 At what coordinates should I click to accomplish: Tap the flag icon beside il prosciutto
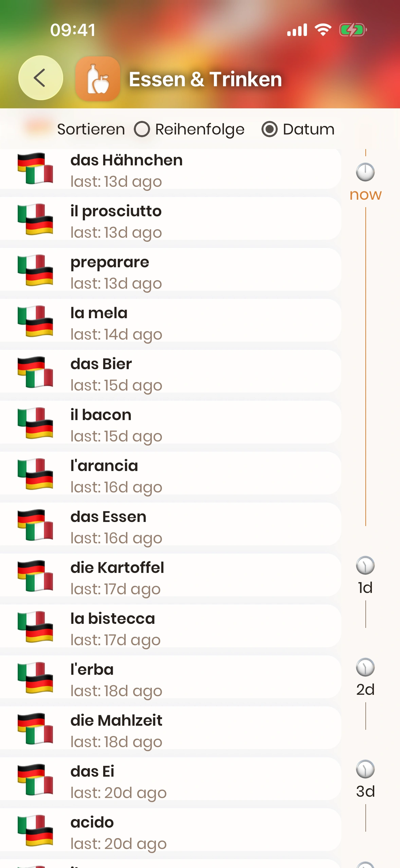(x=35, y=219)
